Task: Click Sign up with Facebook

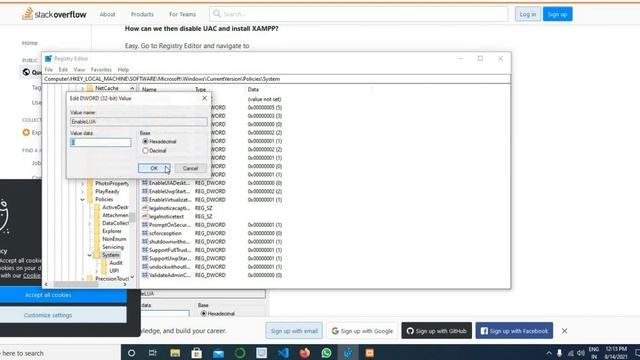Action: [514, 331]
